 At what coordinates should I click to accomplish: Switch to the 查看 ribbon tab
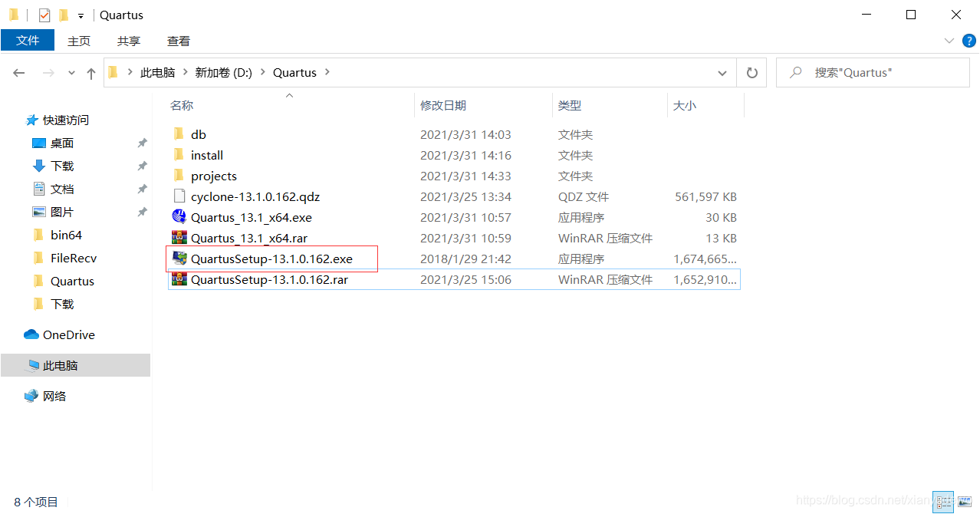click(x=179, y=41)
